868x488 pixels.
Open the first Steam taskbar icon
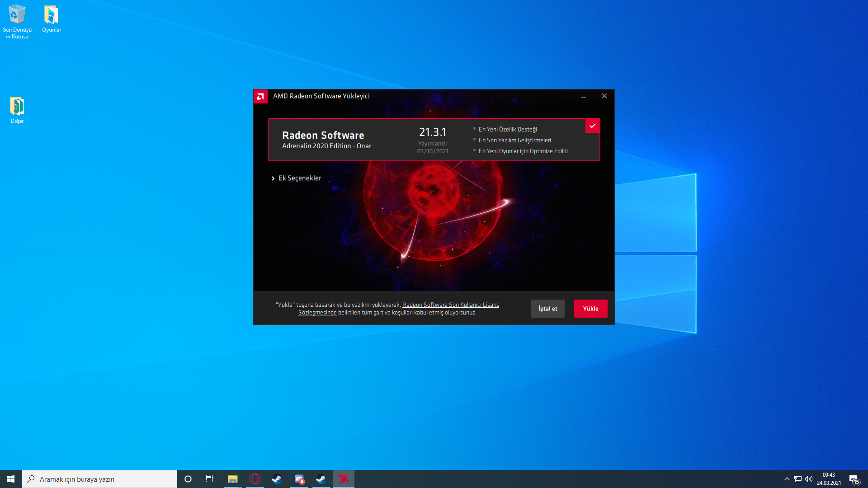point(277,479)
